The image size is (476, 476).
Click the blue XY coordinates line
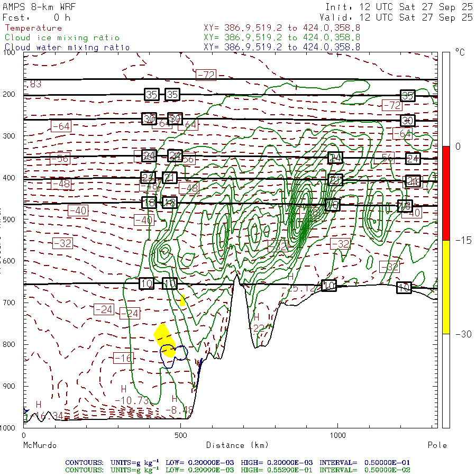(282, 47)
